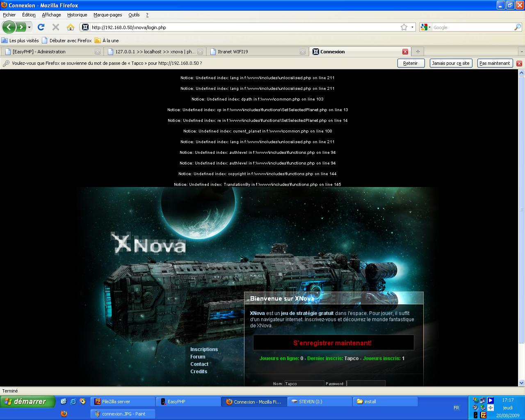Open the Débuter avec Firefox bookmark

(x=67, y=41)
